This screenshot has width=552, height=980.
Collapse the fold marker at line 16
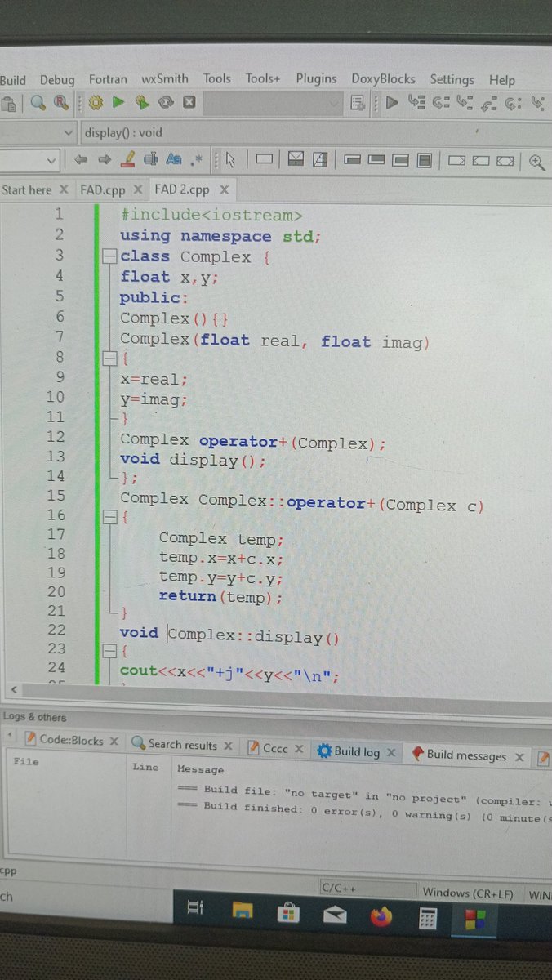pyautogui.click(x=109, y=517)
